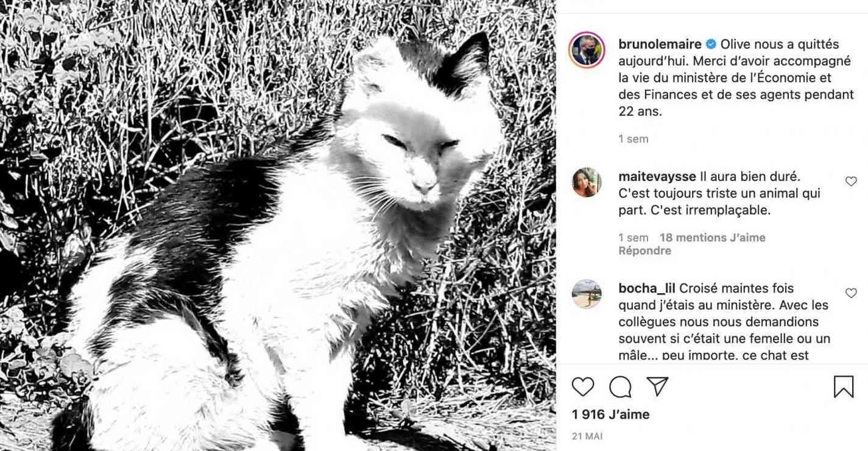Screen dimensions: 868x451
Task: View the 1 916 J'aime likes list
Action: click(611, 414)
